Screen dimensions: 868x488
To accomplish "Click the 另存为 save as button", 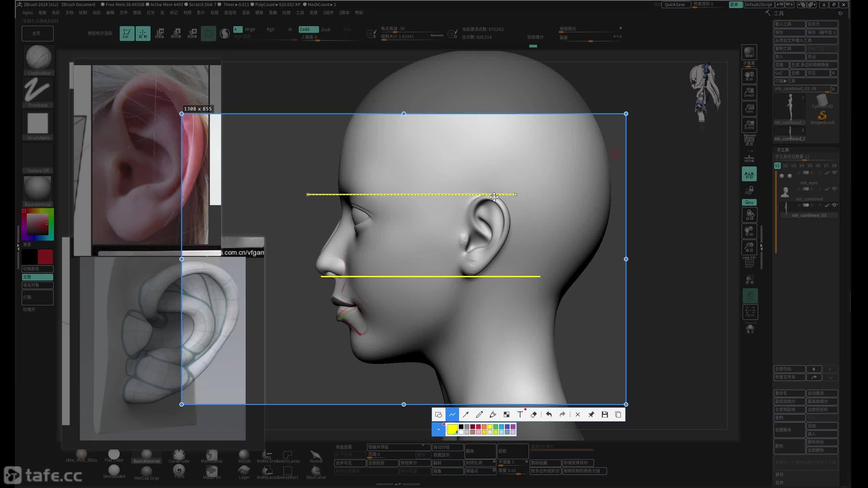I will [822, 24].
